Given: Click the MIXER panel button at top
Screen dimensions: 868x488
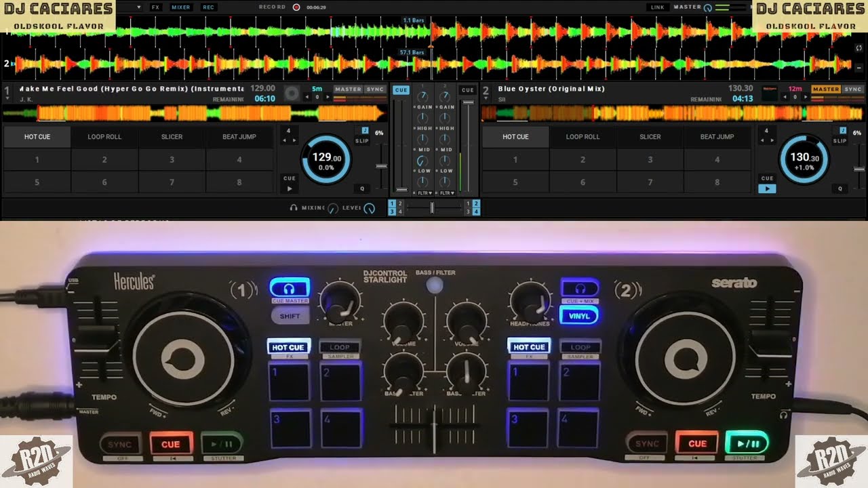Looking at the screenshot, I should [x=181, y=7].
